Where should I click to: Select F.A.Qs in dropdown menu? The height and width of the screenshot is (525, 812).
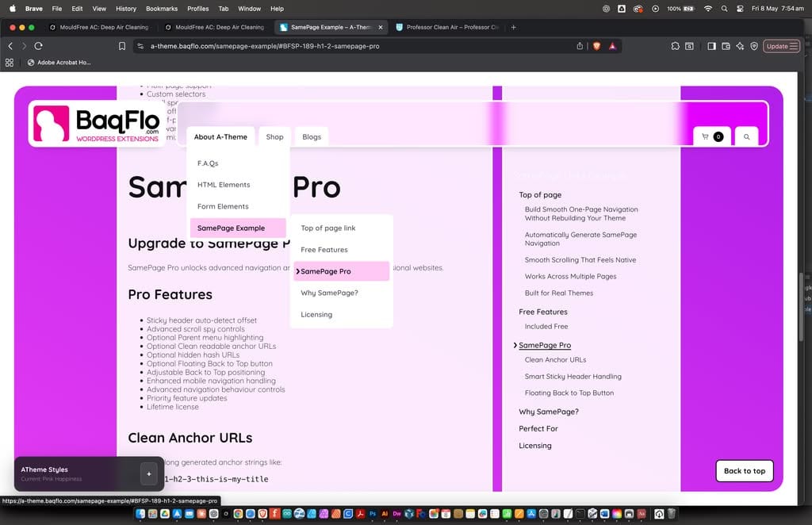(x=238, y=163)
